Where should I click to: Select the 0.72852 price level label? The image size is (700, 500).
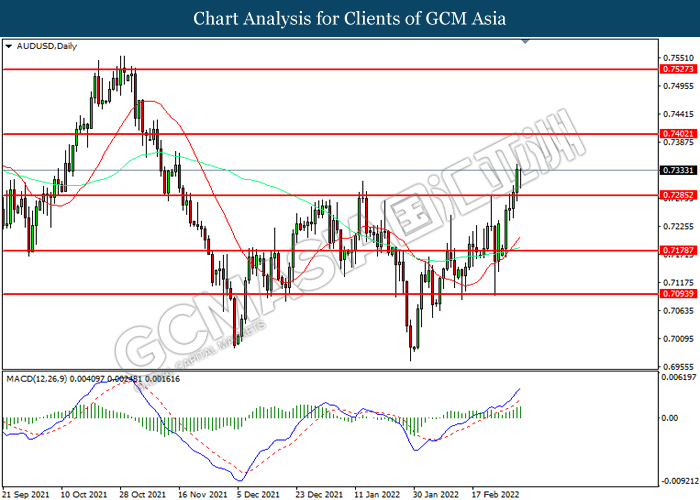click(678, 195)
